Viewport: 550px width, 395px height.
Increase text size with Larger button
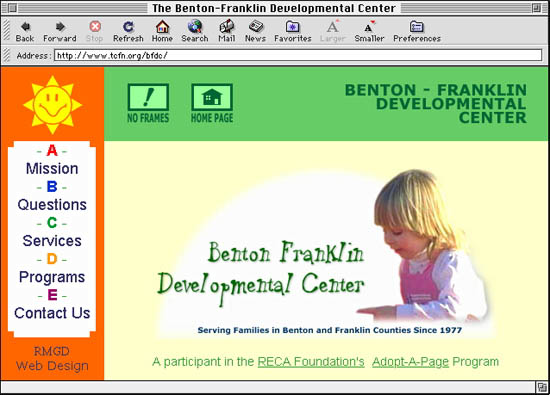[333, 31]
